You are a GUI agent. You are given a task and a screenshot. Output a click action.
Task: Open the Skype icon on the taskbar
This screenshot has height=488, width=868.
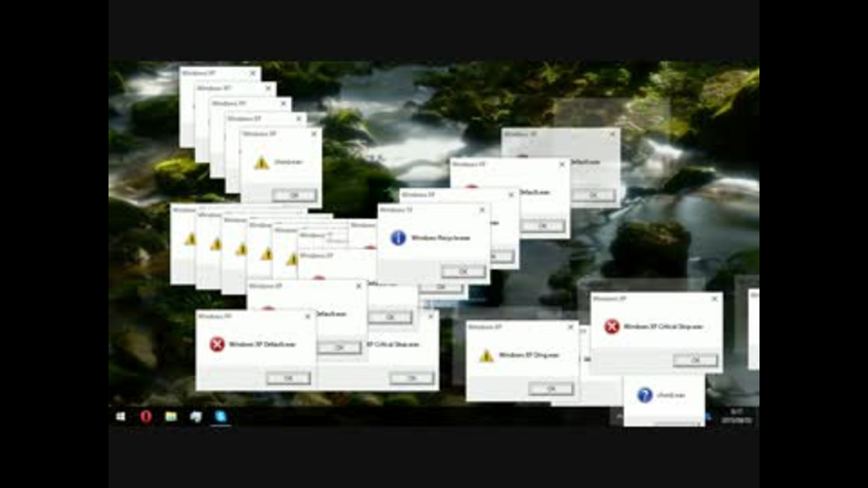click(221, 416)
